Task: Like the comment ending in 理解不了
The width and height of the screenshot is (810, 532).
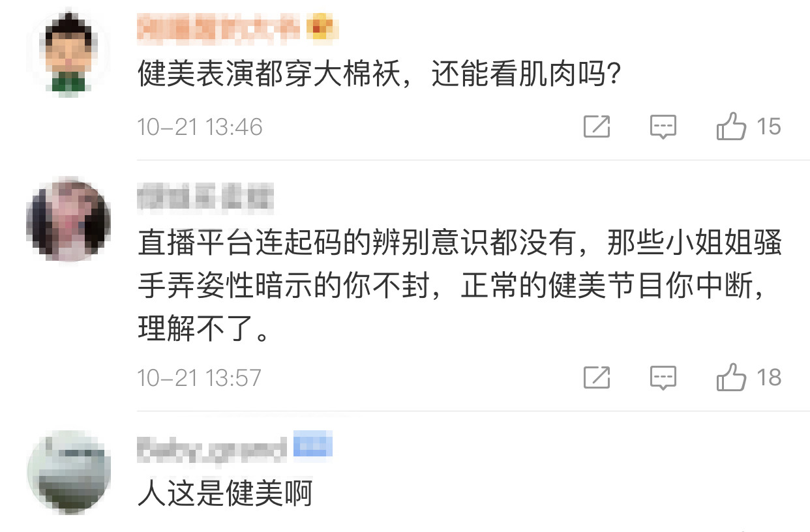Action: tap(731, 377)
